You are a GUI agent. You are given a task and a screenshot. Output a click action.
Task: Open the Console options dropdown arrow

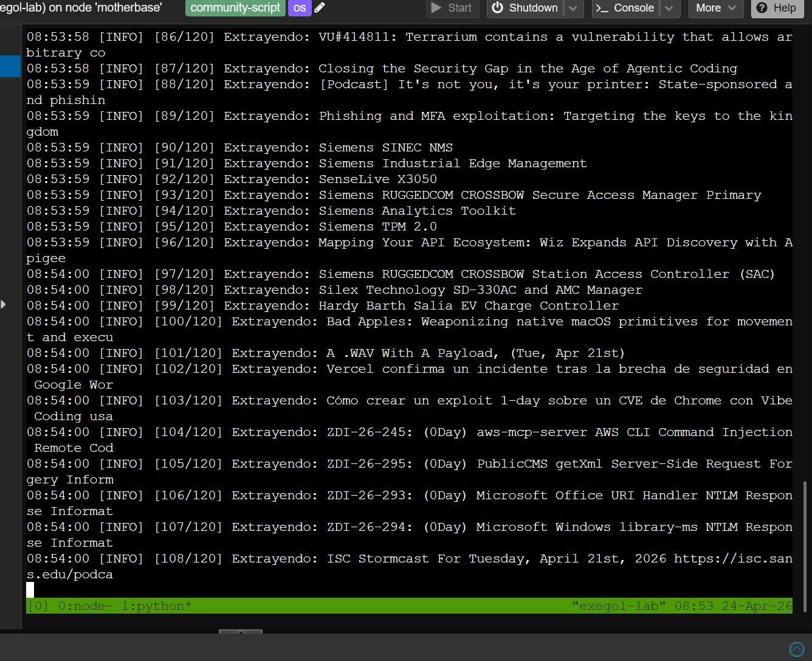click(x=669, y=8)
